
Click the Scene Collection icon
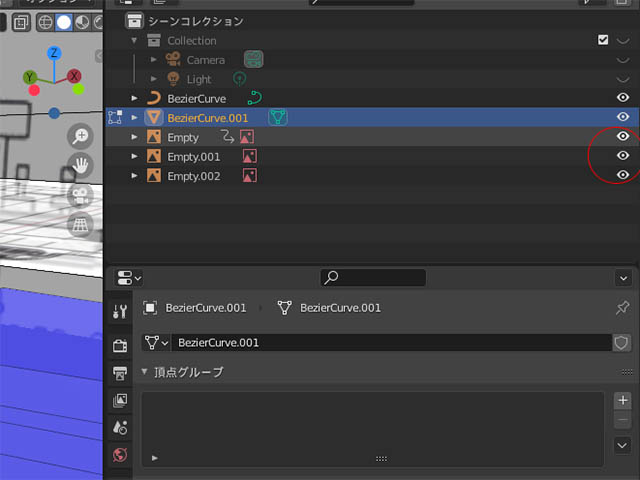(x=134, y=21)
